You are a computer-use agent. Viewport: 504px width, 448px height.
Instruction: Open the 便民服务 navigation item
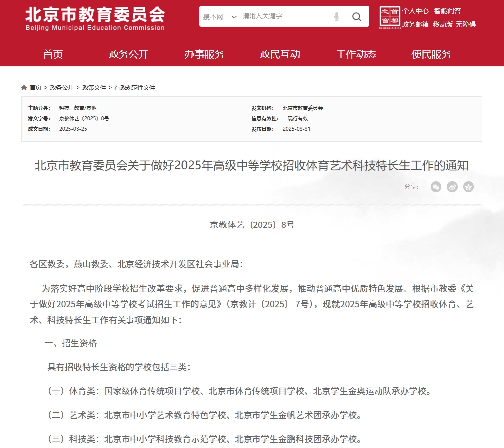pos(431,54)
